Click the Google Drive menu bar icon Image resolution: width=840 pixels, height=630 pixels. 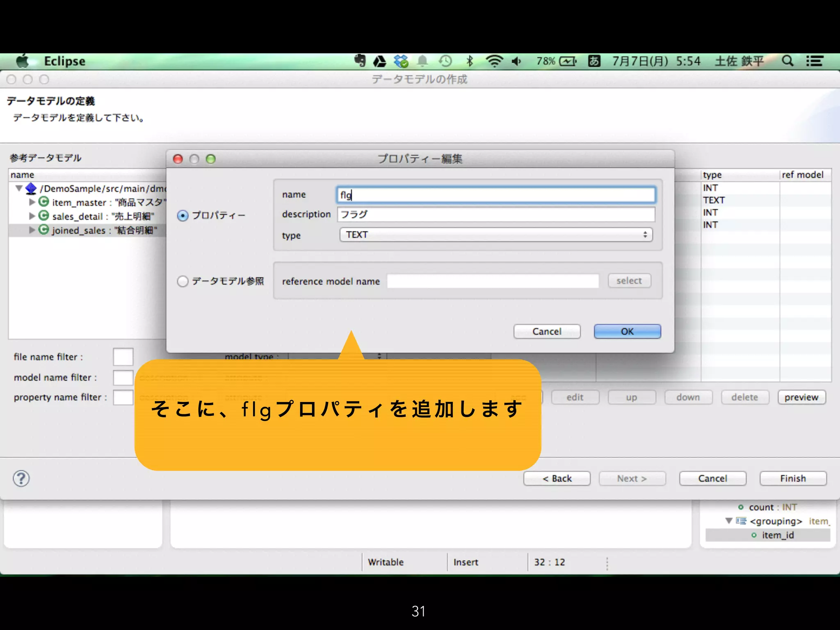pyautogui.click(x=379, y=61)
